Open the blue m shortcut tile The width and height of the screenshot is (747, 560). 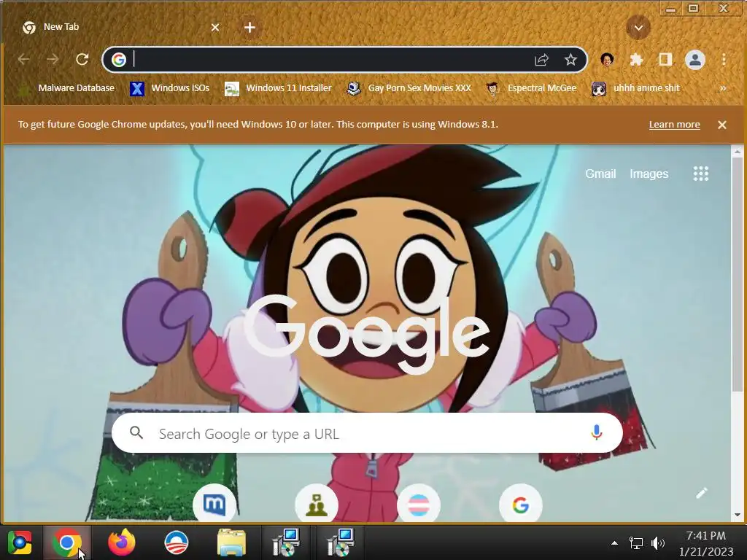click(x=214, y=505)
